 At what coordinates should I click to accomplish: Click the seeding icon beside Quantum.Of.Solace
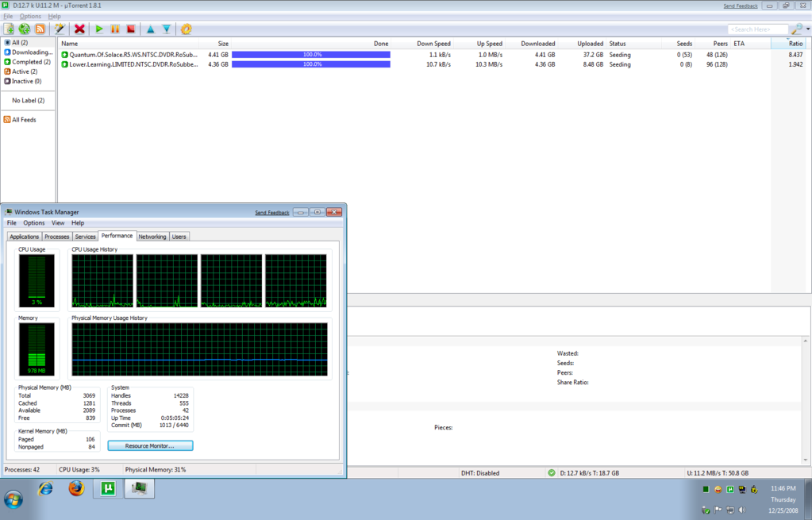pos(65,55)
